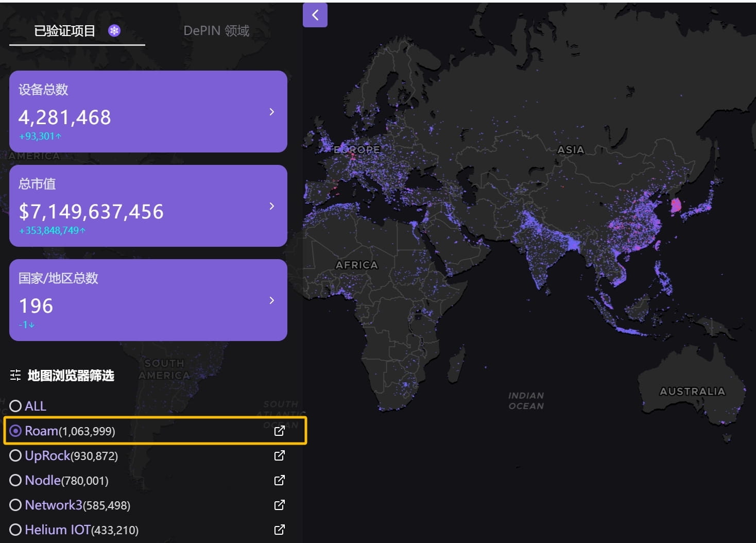Open Roam's external link icon
This screenshot has height=543, width=756.
click(x=280, y=431)
